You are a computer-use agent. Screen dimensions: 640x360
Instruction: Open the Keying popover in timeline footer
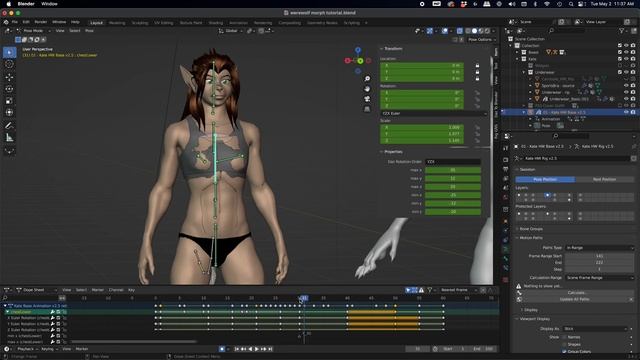tap(49, 349)
